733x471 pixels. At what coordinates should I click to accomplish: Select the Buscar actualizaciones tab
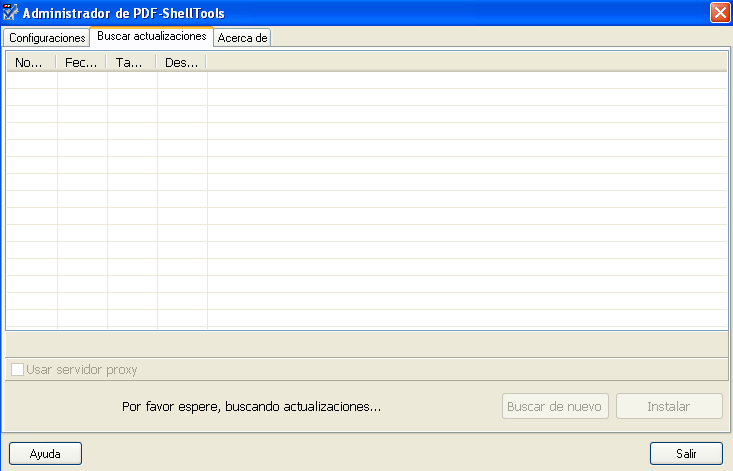pos(151,36)
